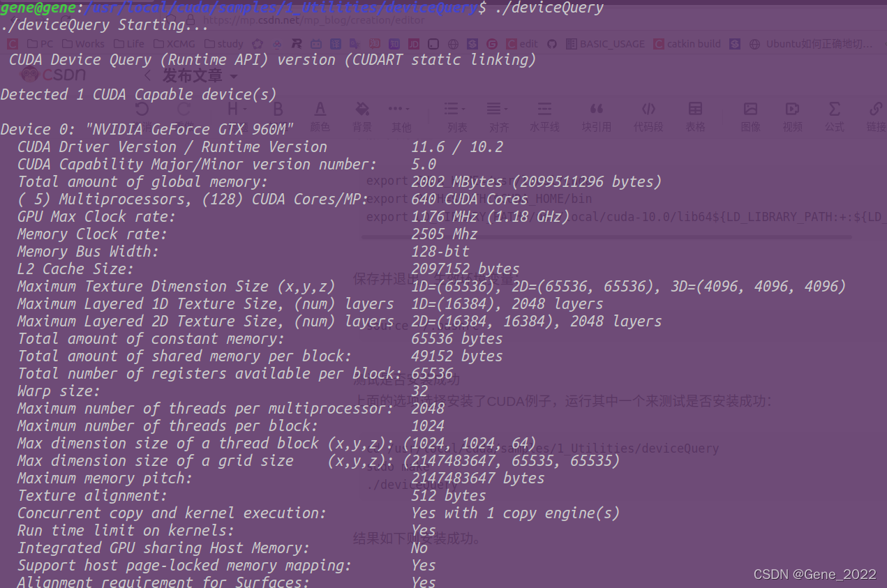887x588 pixels.
Task: Click the 'Memory Bus Width:' label
Action: point(88,251)
